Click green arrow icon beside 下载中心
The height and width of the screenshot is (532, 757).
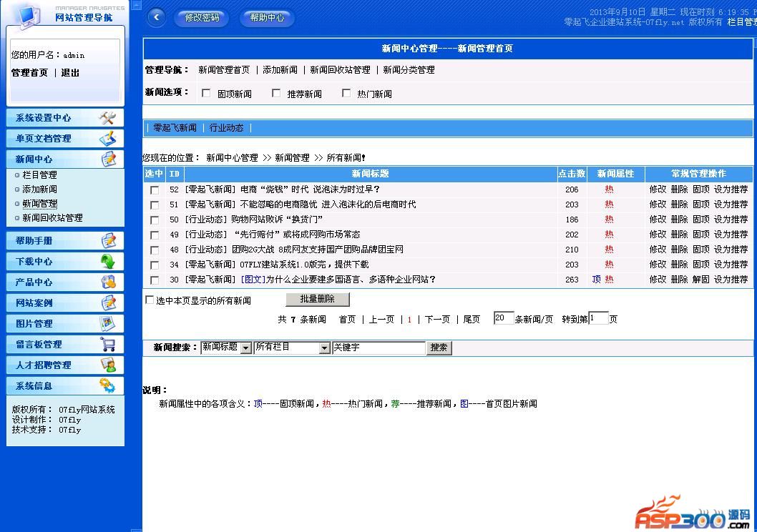tap(108, 262)
